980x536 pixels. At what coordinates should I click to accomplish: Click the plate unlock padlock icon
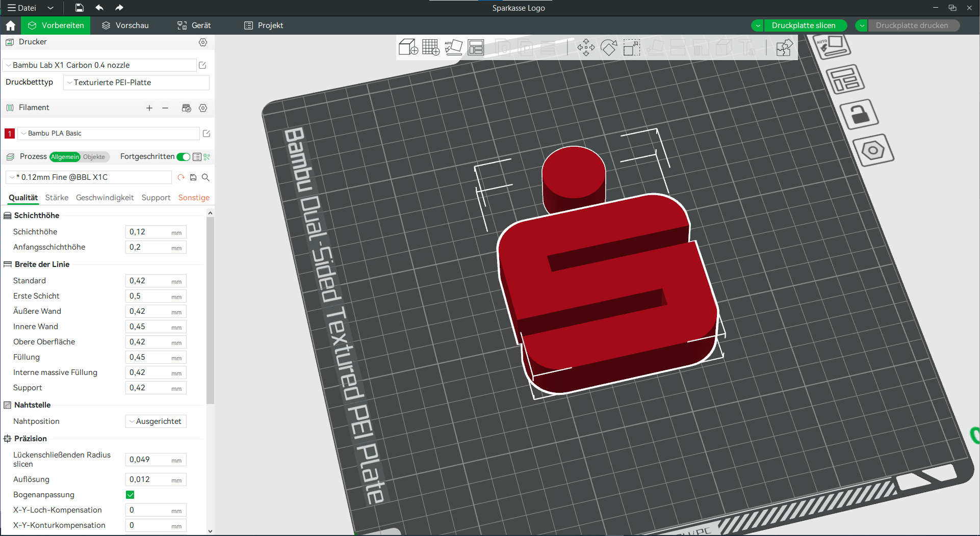pyautogui.click(x=859, y=114)
